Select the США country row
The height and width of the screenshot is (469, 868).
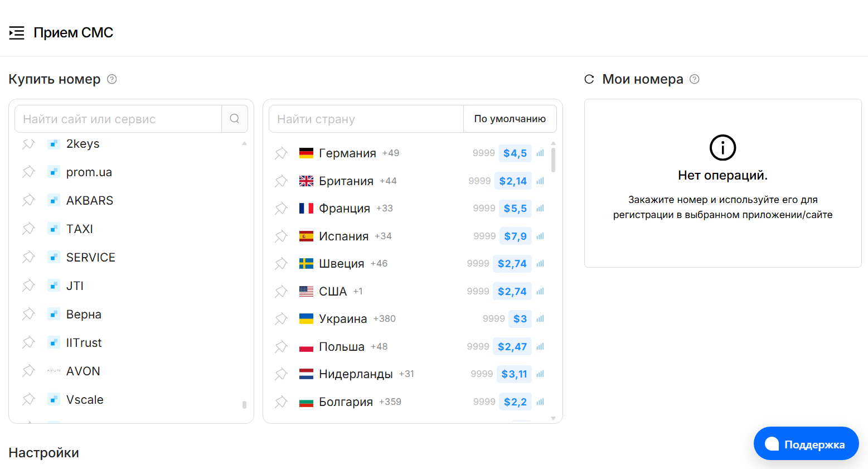coord(333,291)
